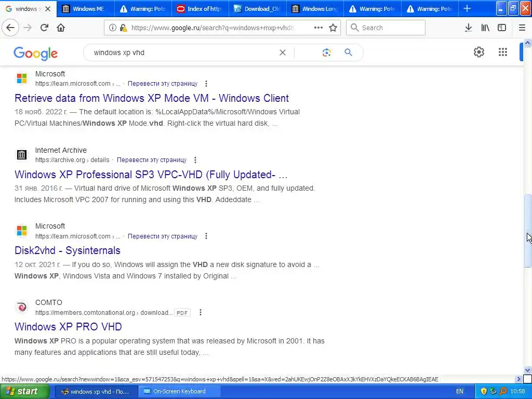Select On-Screen Keyboard taskbar button
532x399 pixels.
point(179,392)
